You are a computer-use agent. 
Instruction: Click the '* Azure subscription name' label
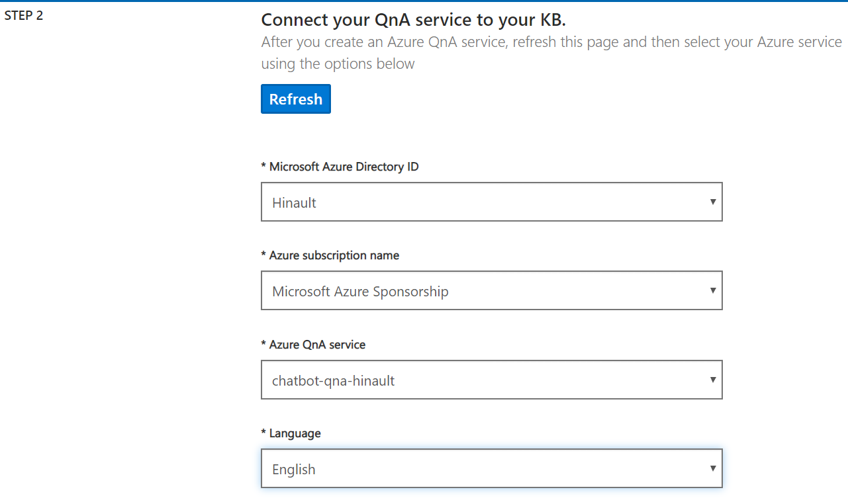tap(330, 255)
